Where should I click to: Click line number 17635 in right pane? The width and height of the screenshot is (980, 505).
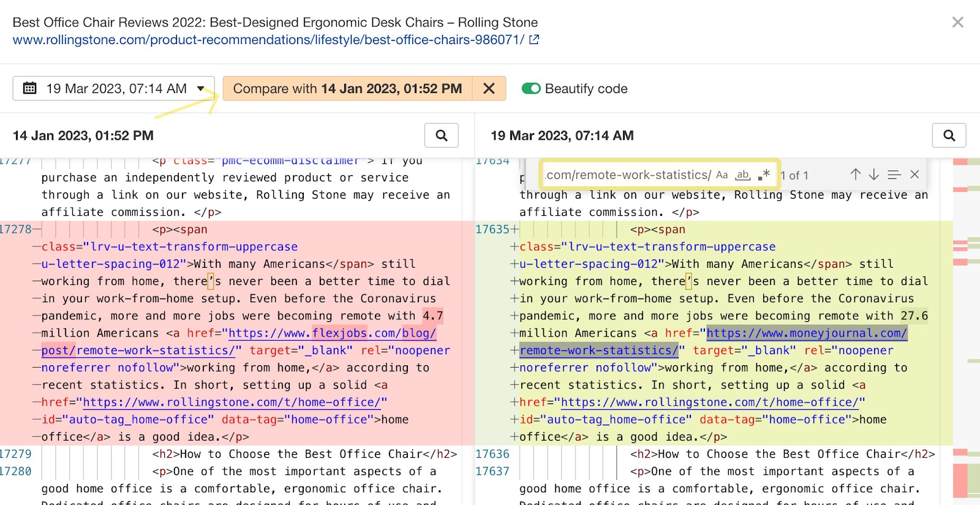click(492, 229)
